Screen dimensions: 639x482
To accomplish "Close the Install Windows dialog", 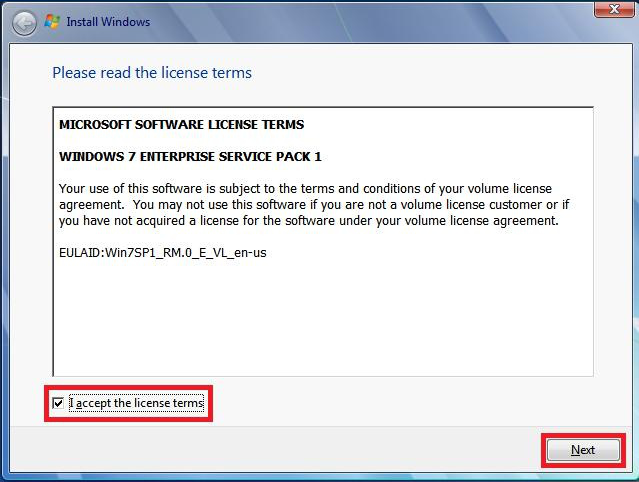I will pos(614,9).
